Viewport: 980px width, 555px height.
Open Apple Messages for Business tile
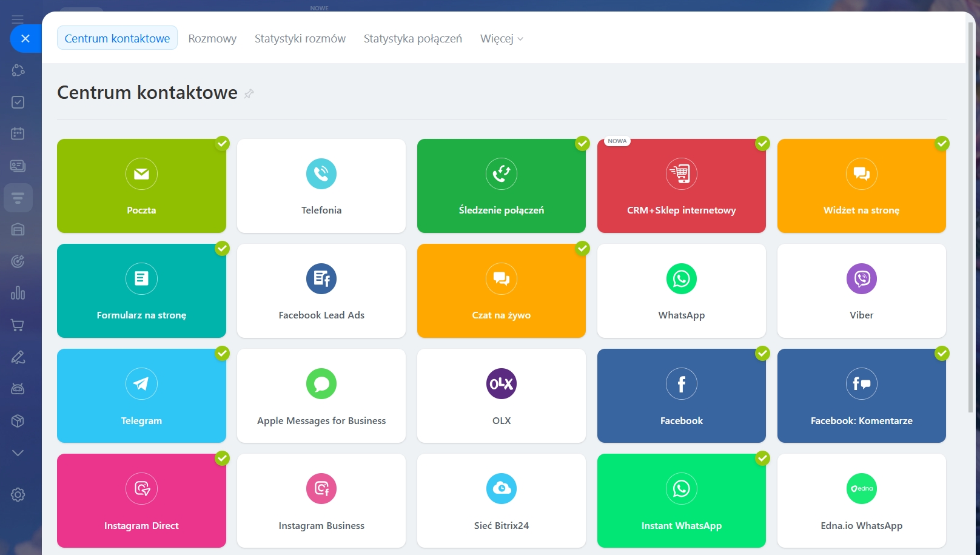click(x=321, y=395)
